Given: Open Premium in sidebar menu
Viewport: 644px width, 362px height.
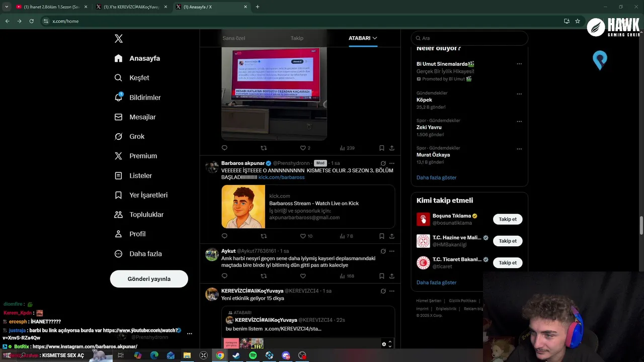Looking at the screenshot, I should (x=136, y=156).
